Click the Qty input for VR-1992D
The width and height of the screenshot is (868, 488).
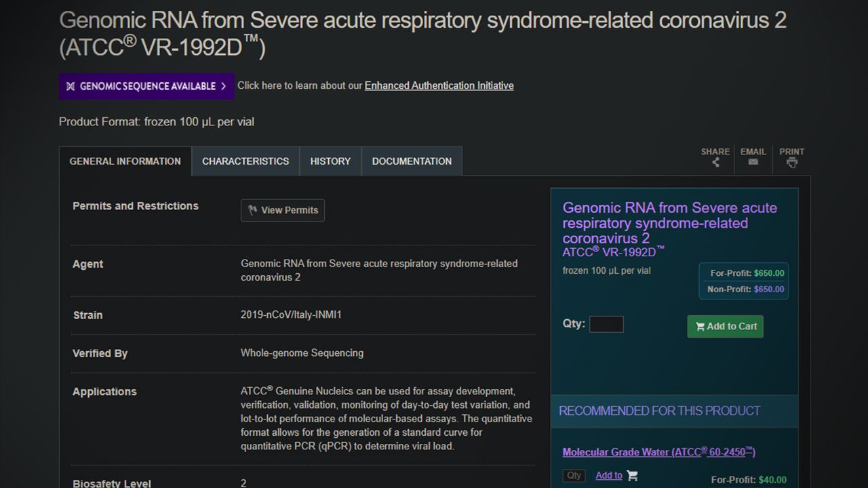(606, 324)
